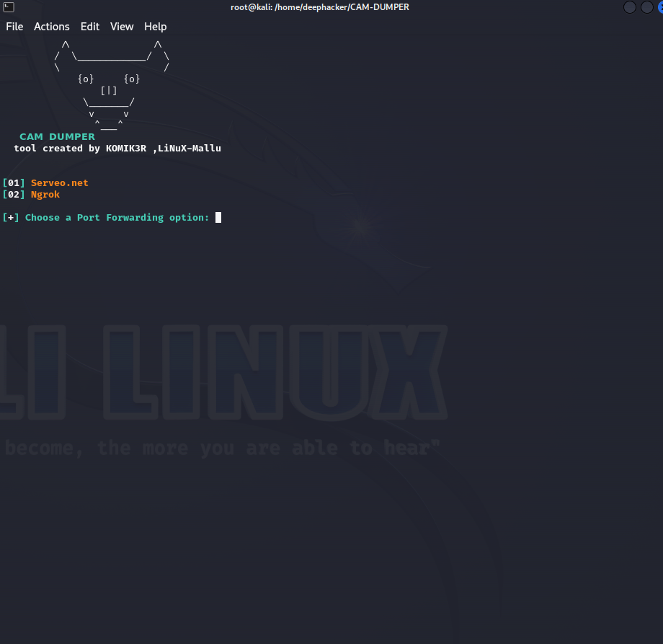Click the tool created by KOMIK3R line
Screen dimensions: 663x644
117,149
